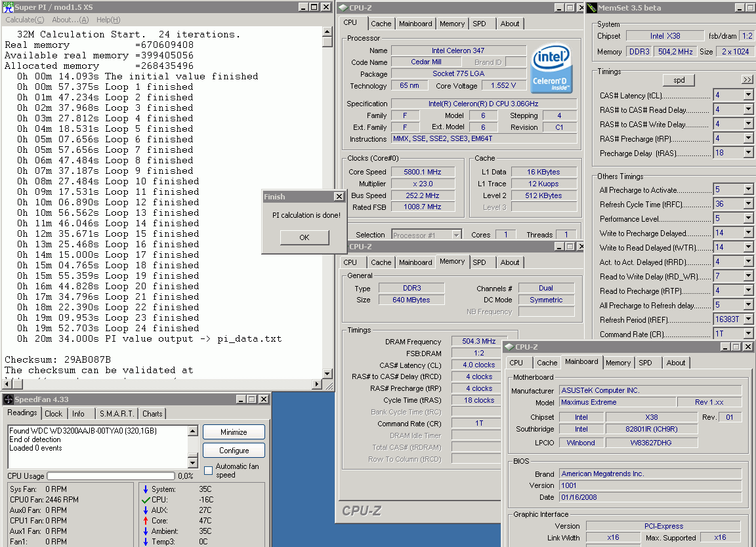Open Precharge Delay (tRAS) dropdown
The height and width of the screenshot is (547, 756).
coord(748,153)
